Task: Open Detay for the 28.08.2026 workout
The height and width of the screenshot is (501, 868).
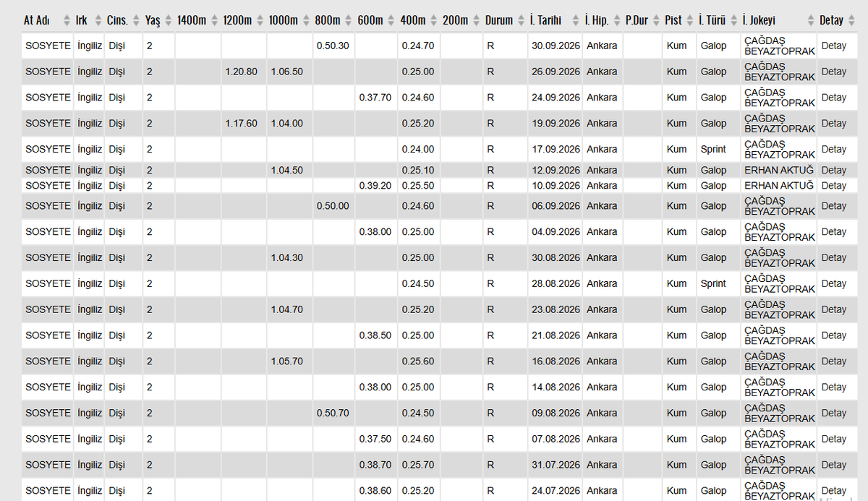Action: [833, 283]
